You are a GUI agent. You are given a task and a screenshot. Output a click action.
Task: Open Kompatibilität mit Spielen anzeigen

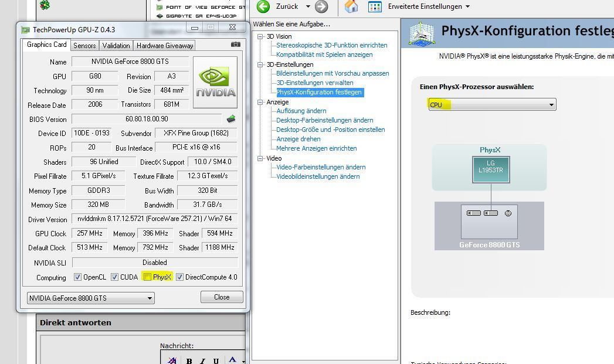pos(324,55)
